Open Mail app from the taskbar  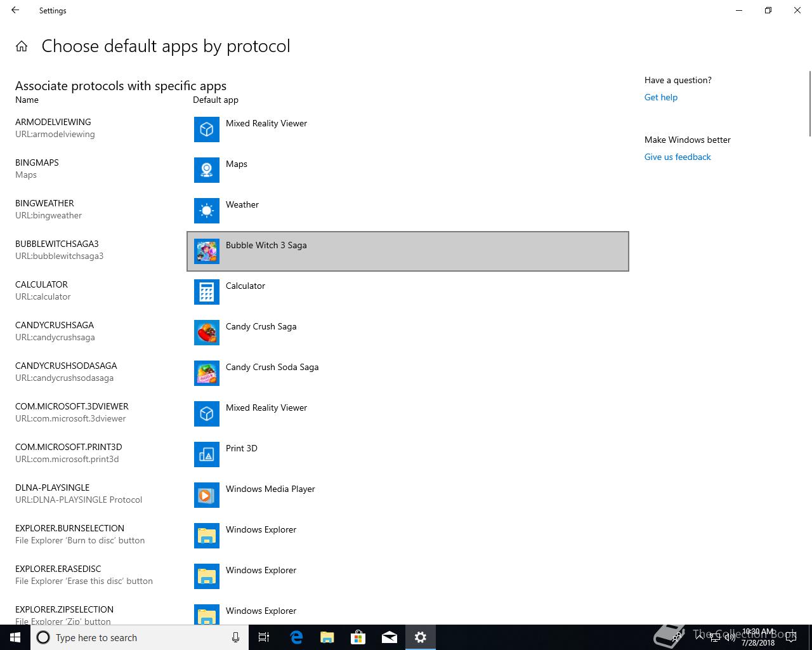[x=390, y=637]
